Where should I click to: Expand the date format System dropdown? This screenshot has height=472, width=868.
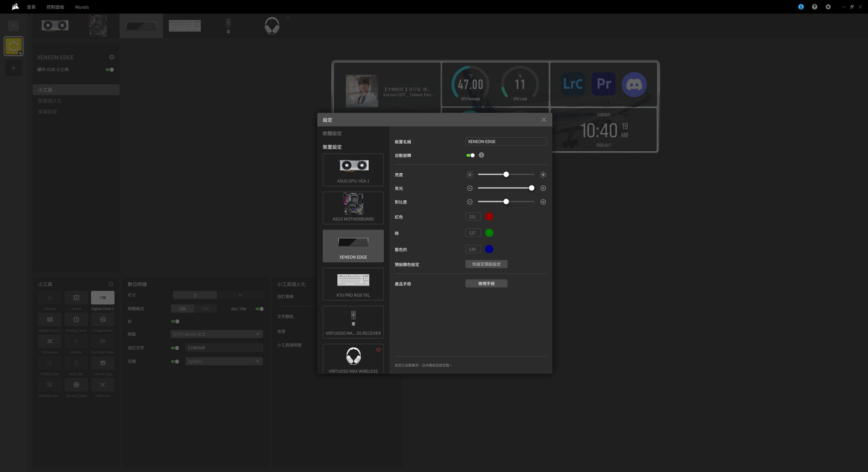[x=224, y=361]
